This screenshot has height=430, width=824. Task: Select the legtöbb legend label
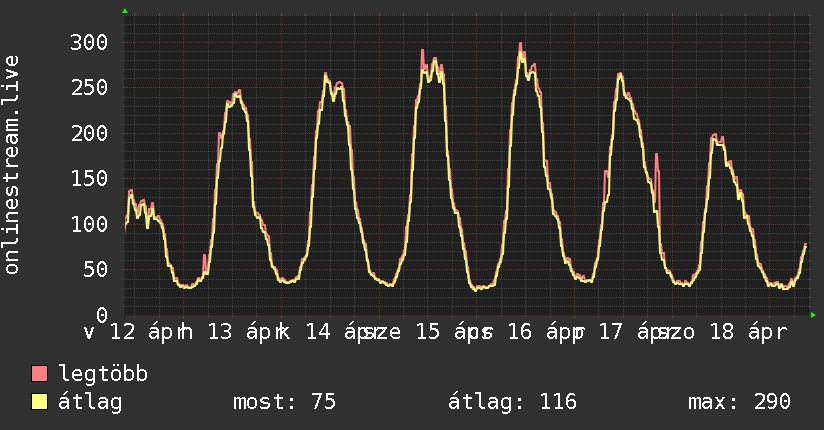103,374
